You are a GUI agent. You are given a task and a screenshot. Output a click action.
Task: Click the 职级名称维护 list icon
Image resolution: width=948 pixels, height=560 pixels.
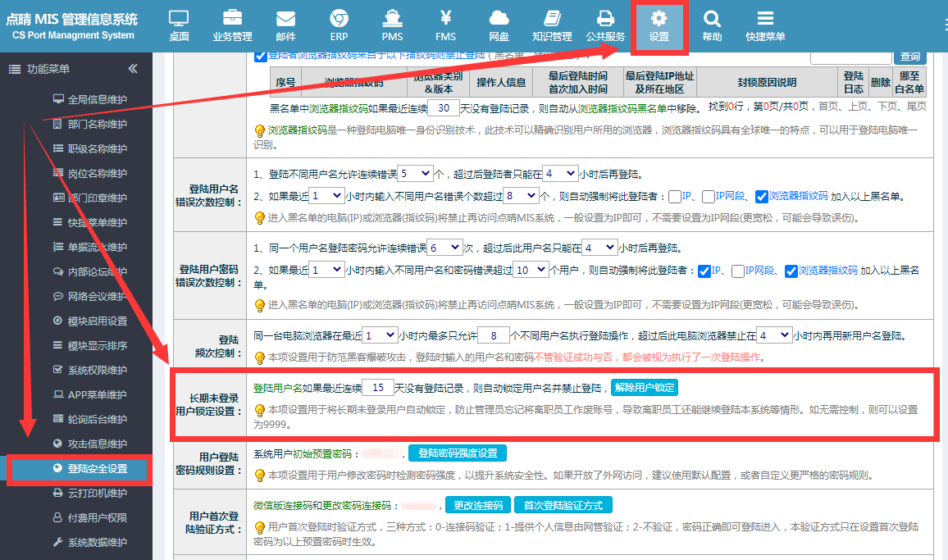point(58,148)
